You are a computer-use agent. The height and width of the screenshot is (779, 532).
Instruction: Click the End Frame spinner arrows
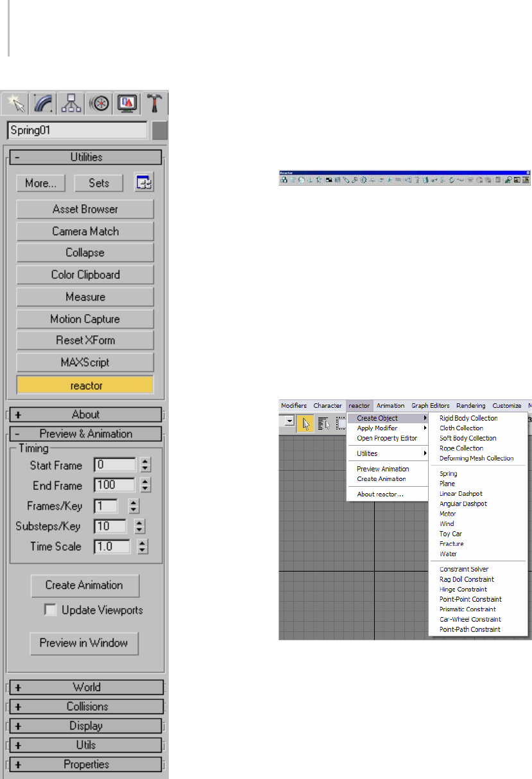tap(145, 485)
